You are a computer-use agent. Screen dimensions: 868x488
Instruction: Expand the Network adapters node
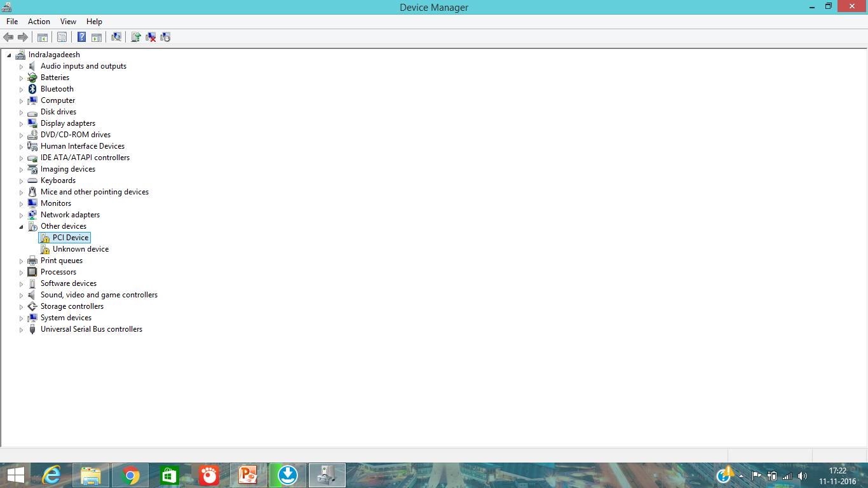click(x=21, y=215)
